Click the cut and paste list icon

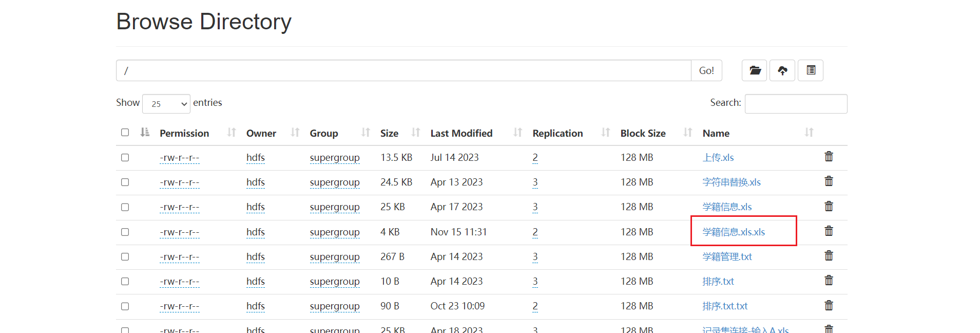811,70
